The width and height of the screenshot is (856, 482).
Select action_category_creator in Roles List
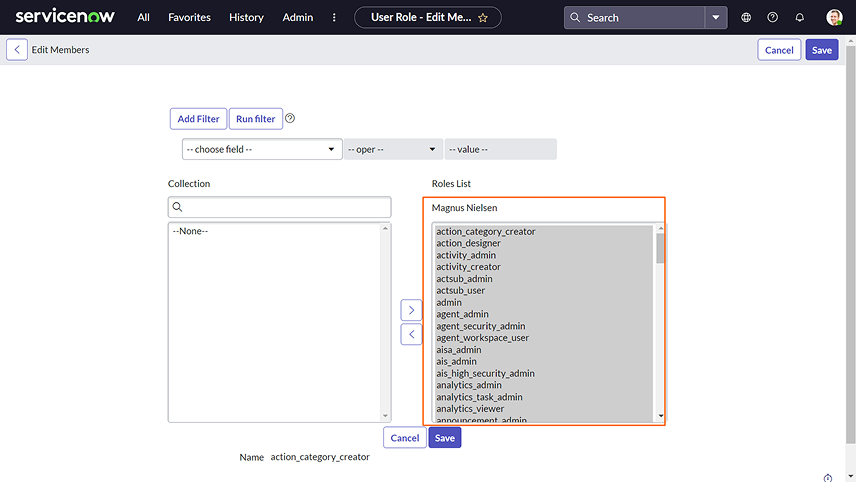(544, 231)
